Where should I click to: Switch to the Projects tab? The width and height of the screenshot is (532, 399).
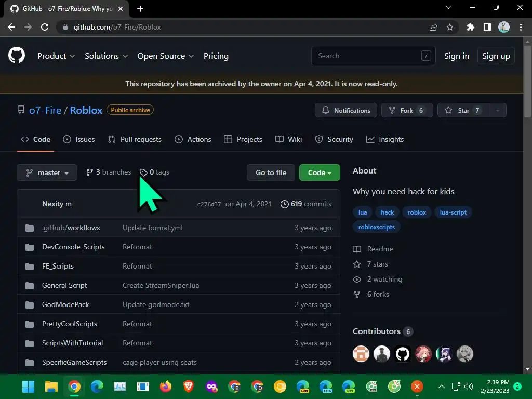click(x=243, y=139)
